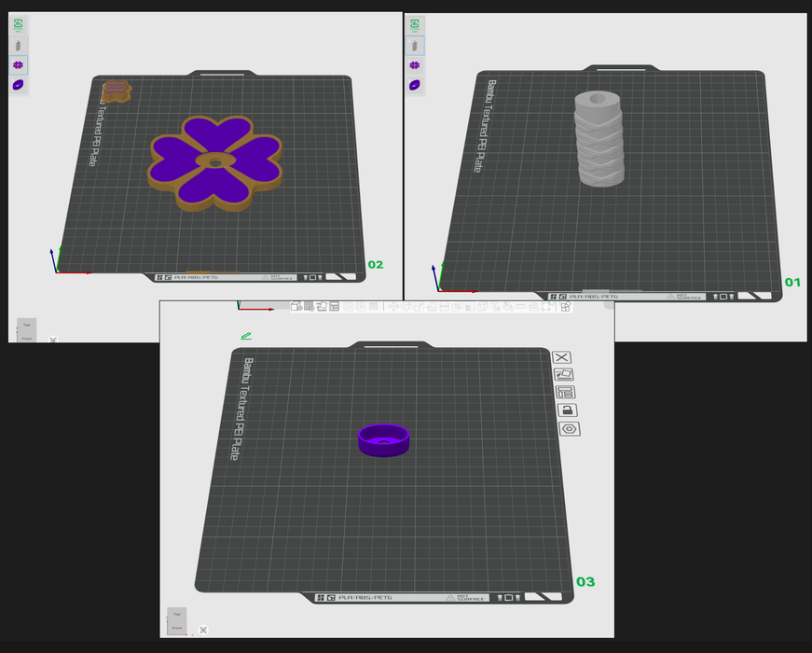Viewport: 812px width, 653px height.
Task: Click small orange object in plate 02 corner
Action: (116, 90)
